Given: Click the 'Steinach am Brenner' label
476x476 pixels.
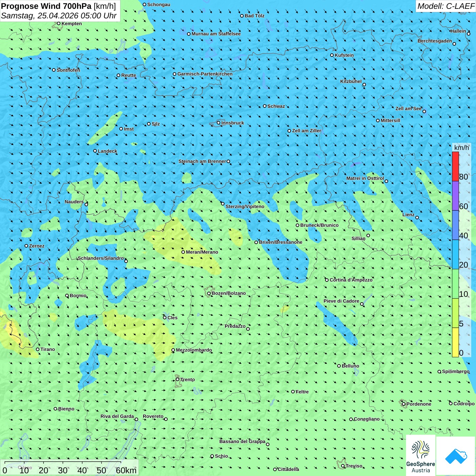Looking at the screenshot, I should pyautogui.click(x=202, y=161).
